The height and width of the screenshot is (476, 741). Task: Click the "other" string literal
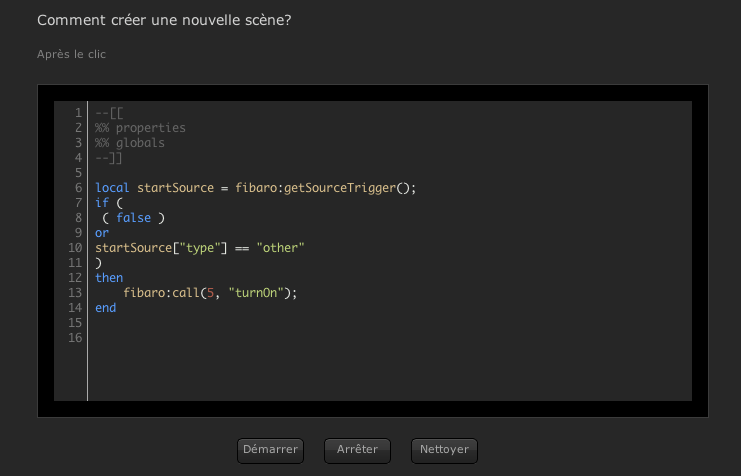pyautogui.click(x=280, y=248)
